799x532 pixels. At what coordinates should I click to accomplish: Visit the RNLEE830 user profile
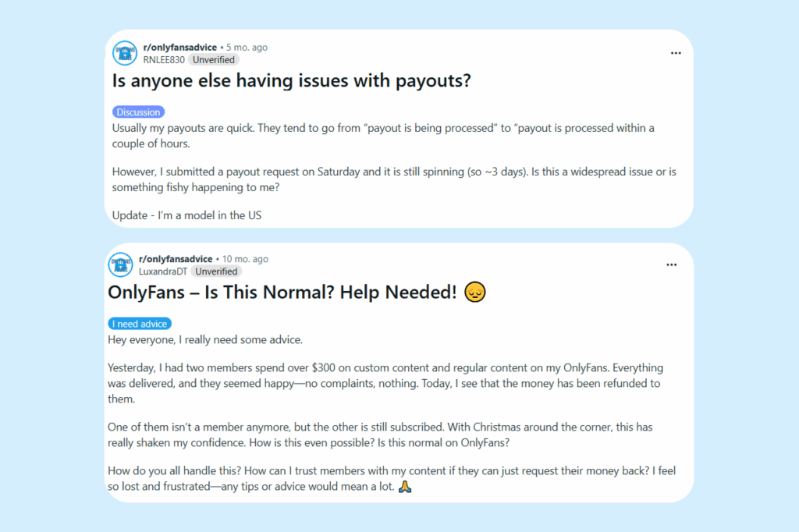point(164,60)
